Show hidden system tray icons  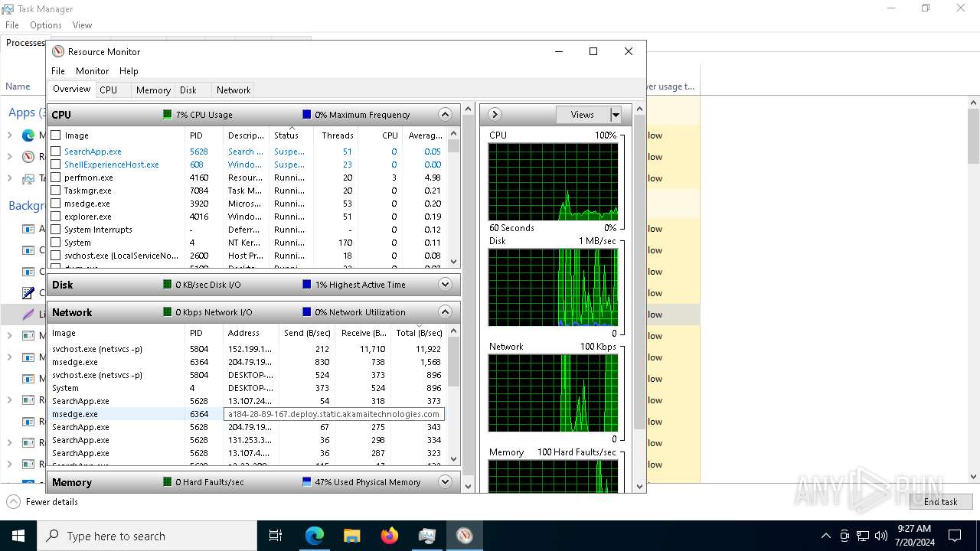(x=825, y=536)
